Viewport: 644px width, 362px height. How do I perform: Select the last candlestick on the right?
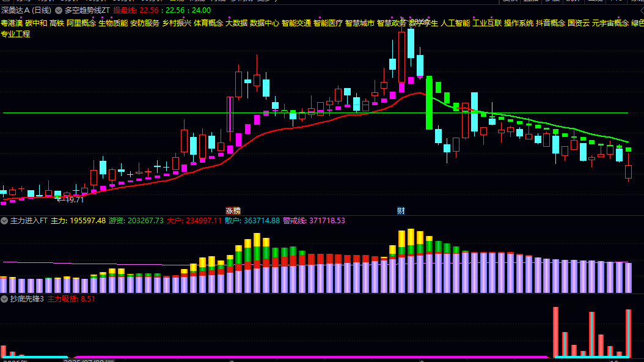click(628, 167)
